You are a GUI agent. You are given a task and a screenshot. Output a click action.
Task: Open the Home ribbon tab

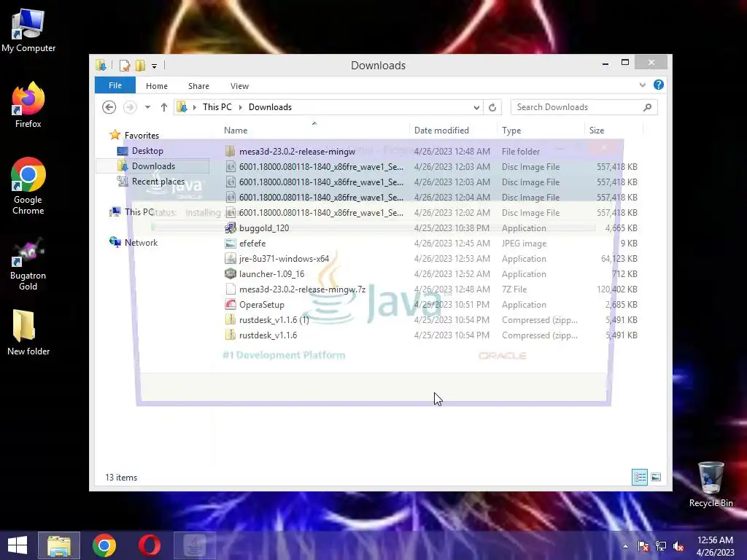coord(157,86)
